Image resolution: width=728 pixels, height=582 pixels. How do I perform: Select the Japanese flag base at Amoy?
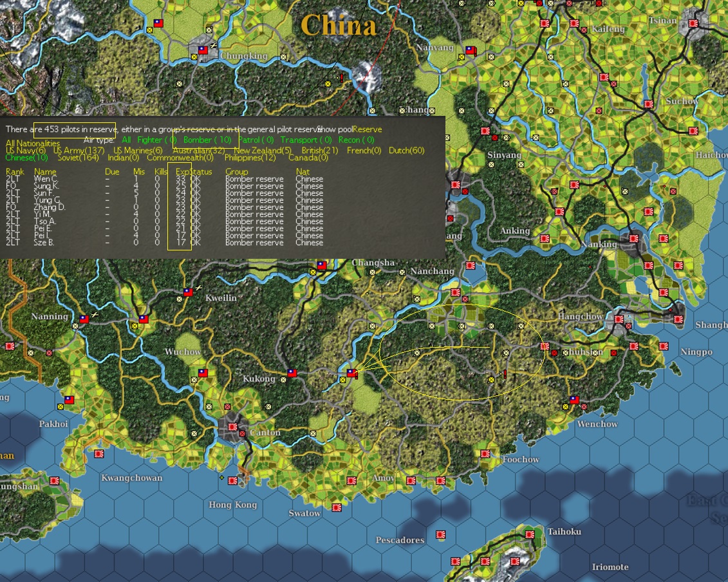tap(411, 481)
